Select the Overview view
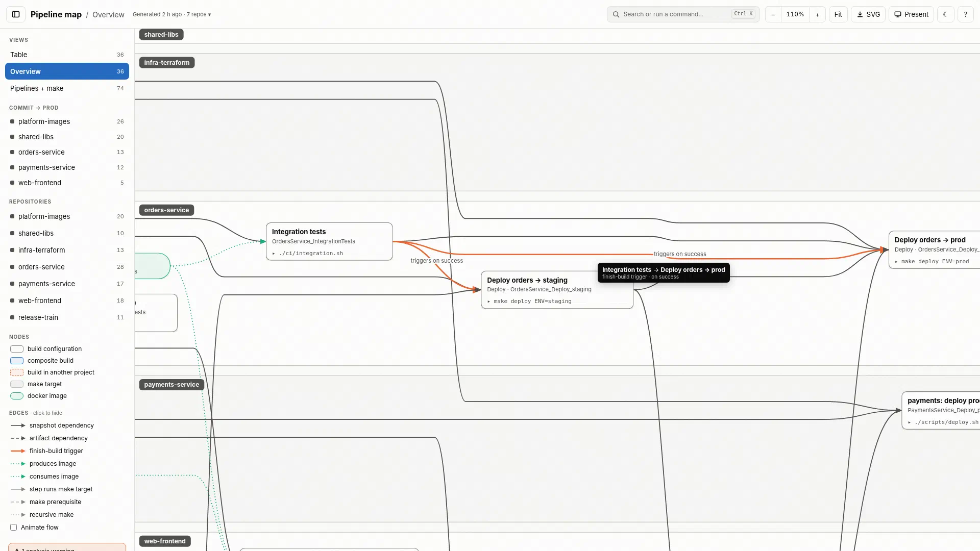 coord(67,71)
